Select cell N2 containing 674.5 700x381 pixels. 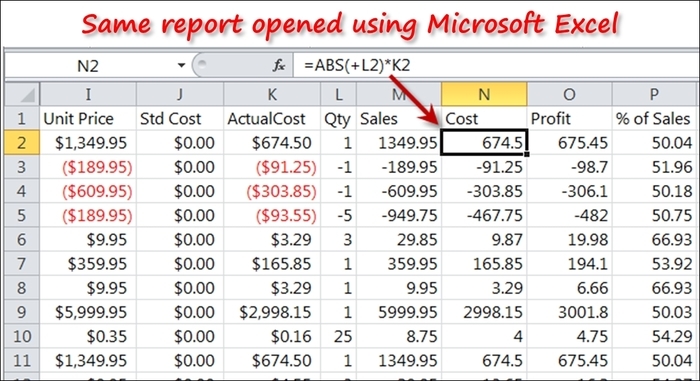[x=484, y=142]
